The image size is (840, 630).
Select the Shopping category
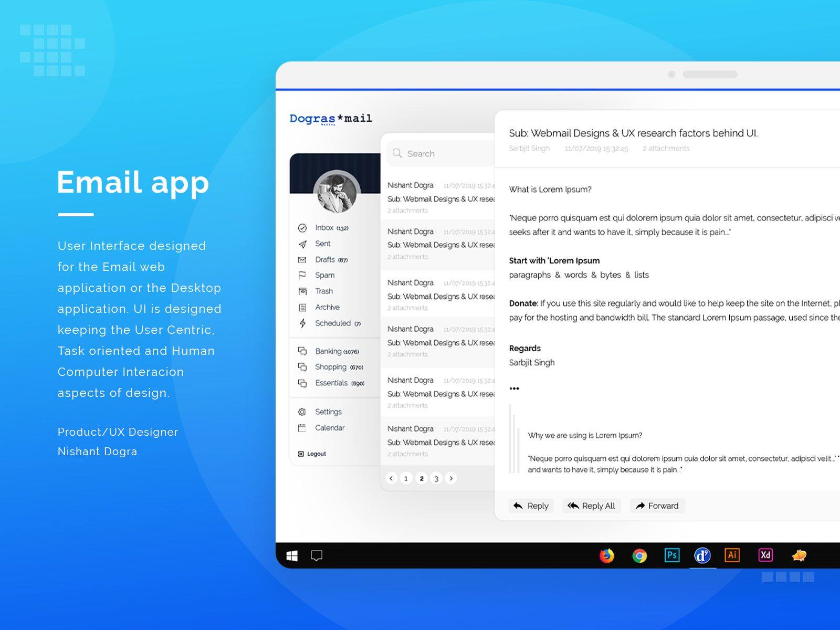pos(339,367)
